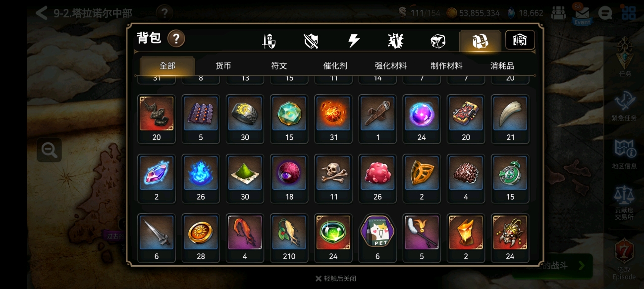Zoom out the map with magnifier
The width and height of the screenshot is (644, 289).
[x=49, y=150]
